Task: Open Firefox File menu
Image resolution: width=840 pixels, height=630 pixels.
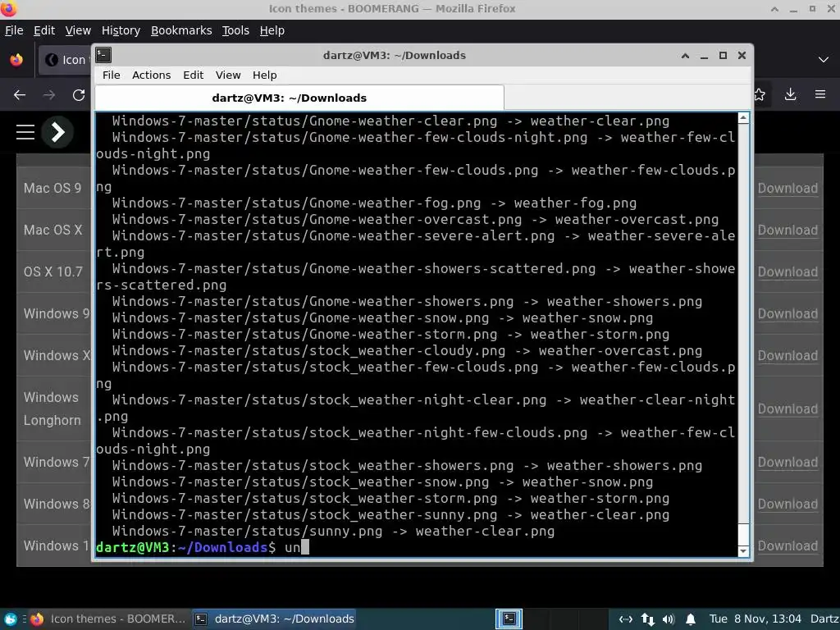Action: tap(14, 30)
